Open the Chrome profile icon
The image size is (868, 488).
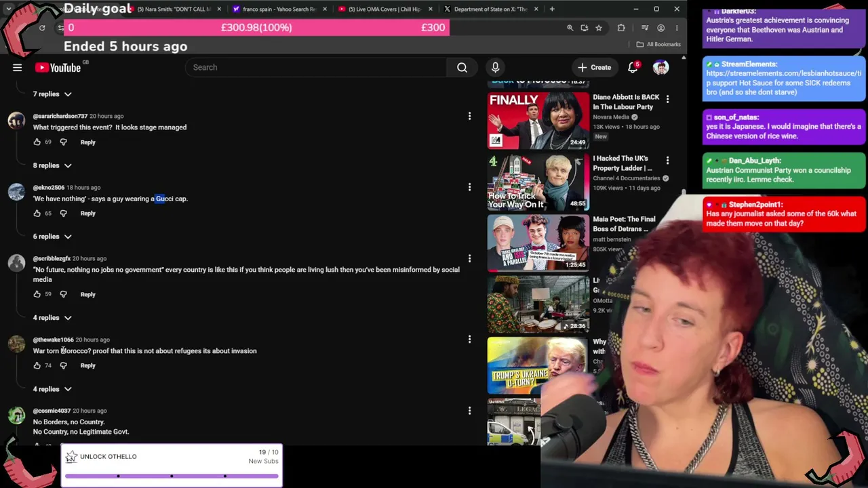660,28
